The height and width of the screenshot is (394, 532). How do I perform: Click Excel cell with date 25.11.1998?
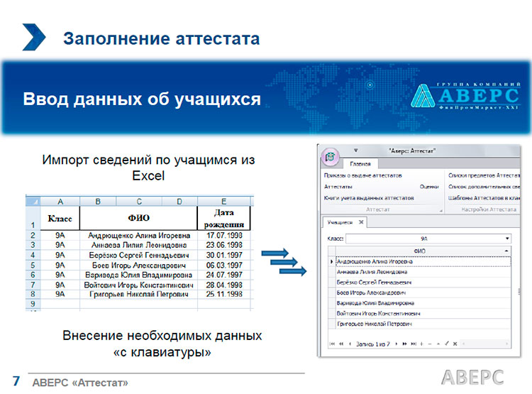224,294
